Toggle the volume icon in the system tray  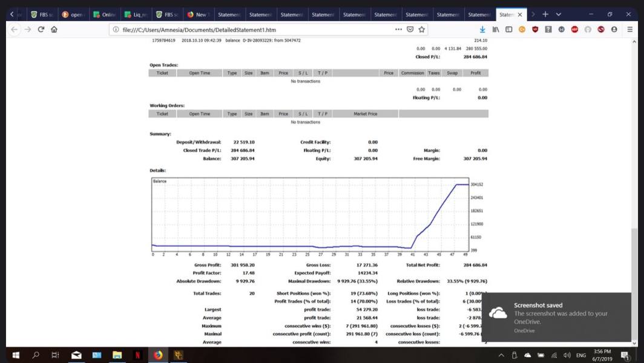pos(567,355)
